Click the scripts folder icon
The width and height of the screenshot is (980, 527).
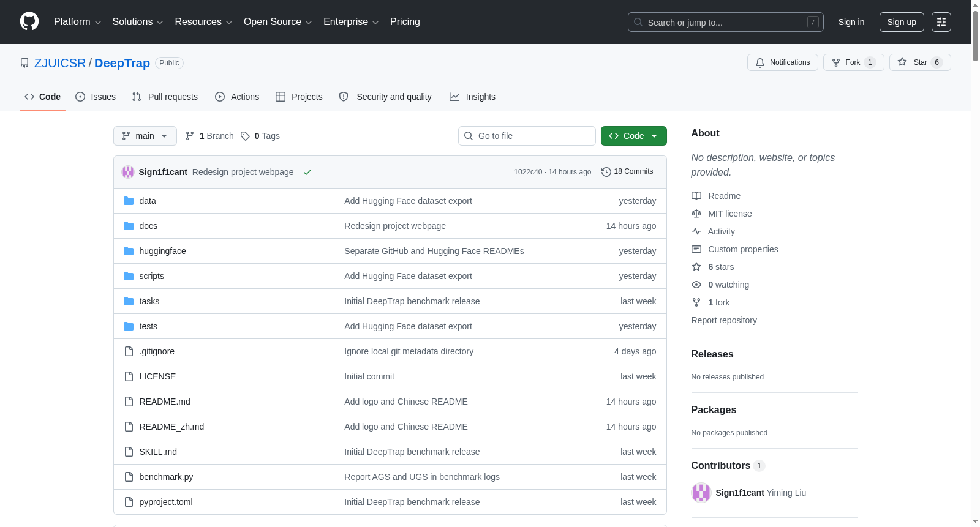129,276
